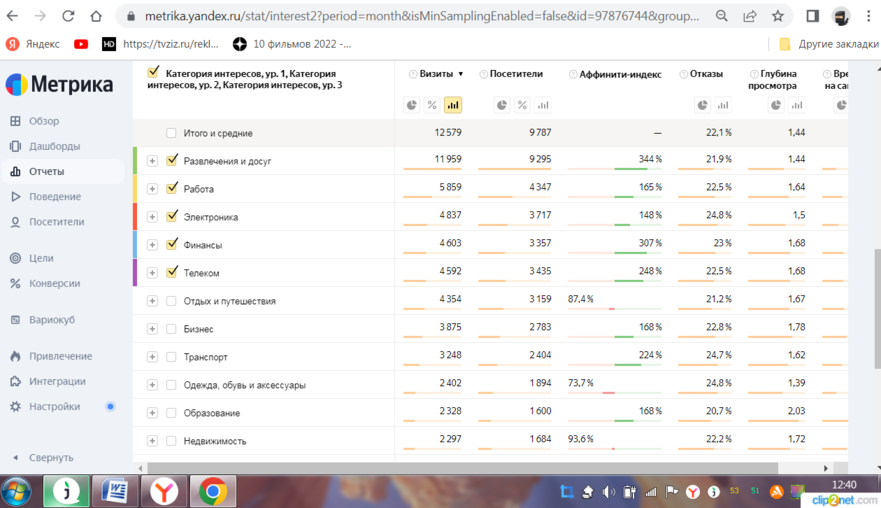Open Дашборды section in sidebar
This screenshot has height=508, width=881.
54,146
